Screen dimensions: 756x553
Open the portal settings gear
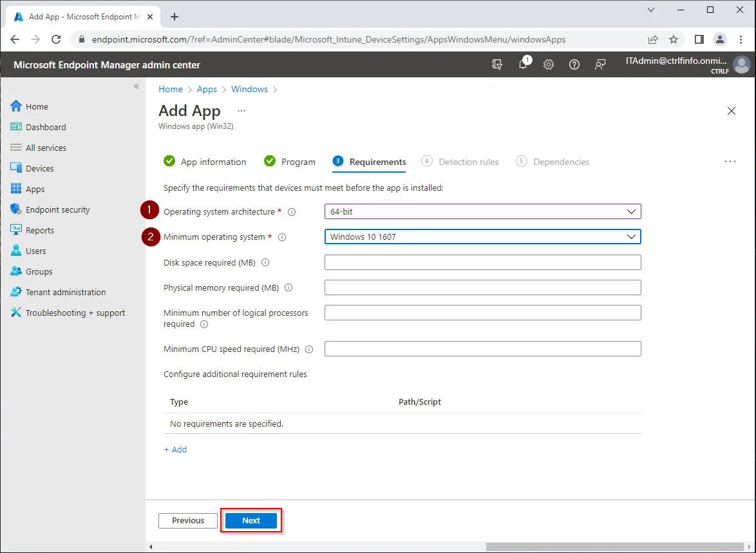549,64
